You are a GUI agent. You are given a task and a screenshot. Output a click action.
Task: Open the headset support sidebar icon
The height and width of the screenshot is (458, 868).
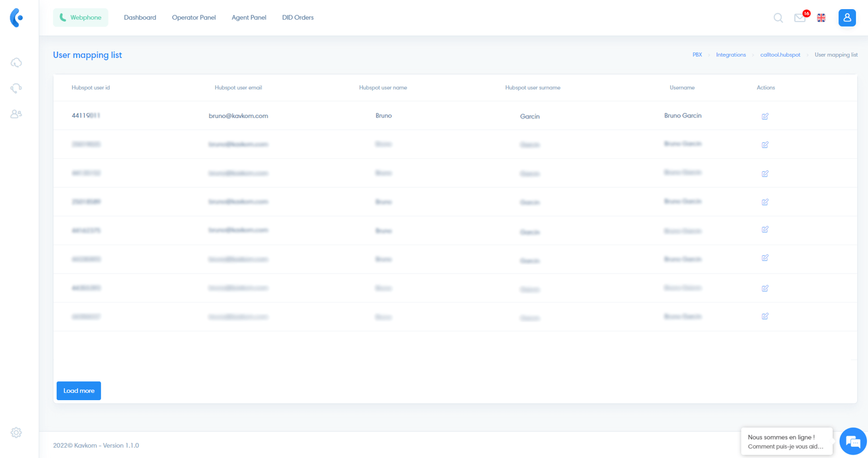point(16,89)
